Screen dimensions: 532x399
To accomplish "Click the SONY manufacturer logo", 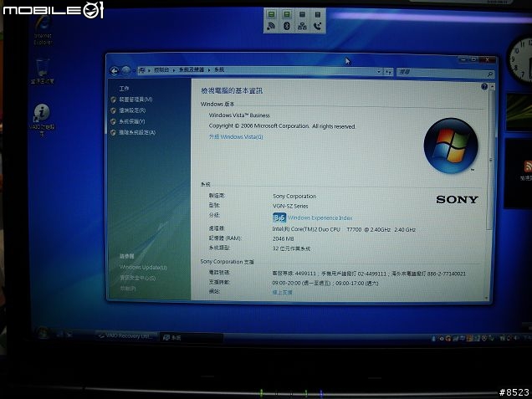I will (457, 199).
